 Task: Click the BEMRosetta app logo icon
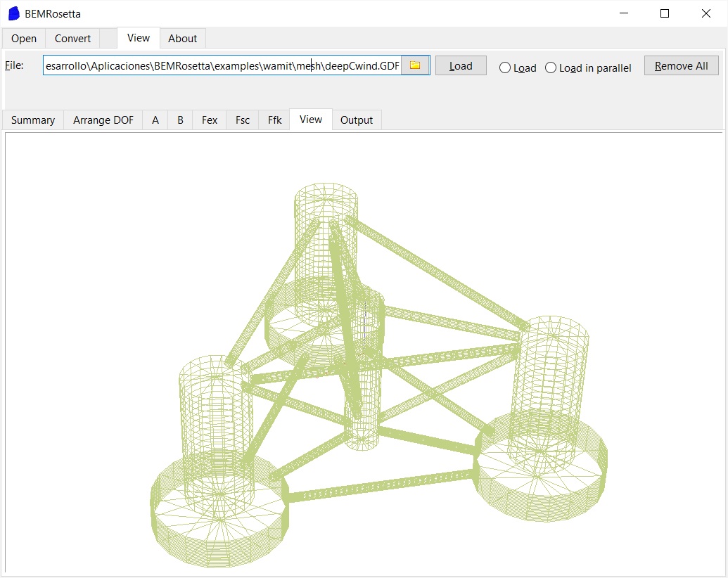[x=13, y=13]
